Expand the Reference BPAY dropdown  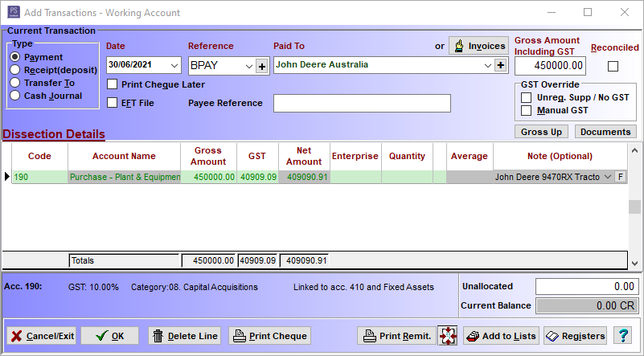(x=249, y=66)
